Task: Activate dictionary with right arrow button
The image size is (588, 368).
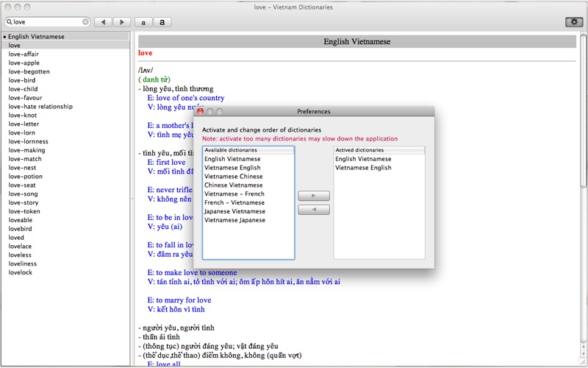Action: (314, 196)
